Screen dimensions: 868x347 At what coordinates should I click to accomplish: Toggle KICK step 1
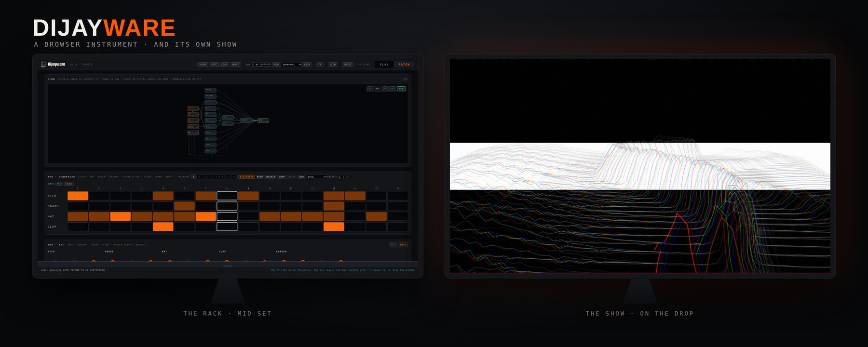point(78,196)
